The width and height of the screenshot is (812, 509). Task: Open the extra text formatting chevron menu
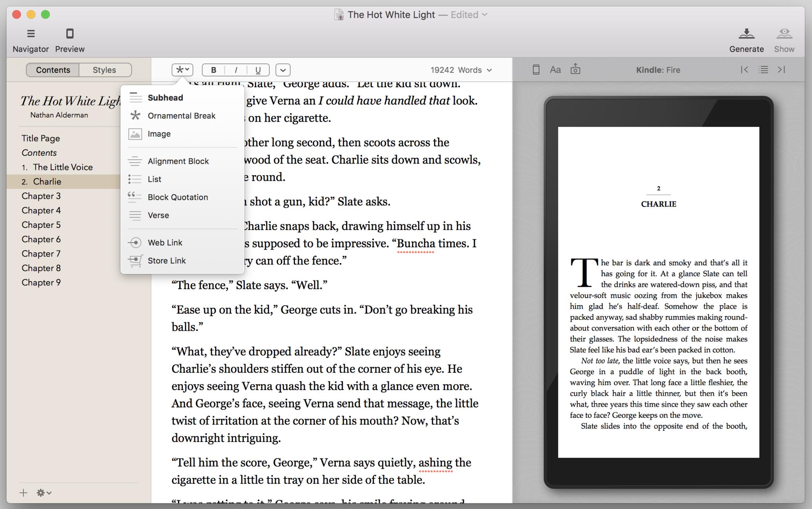click(x=283, y=70)
